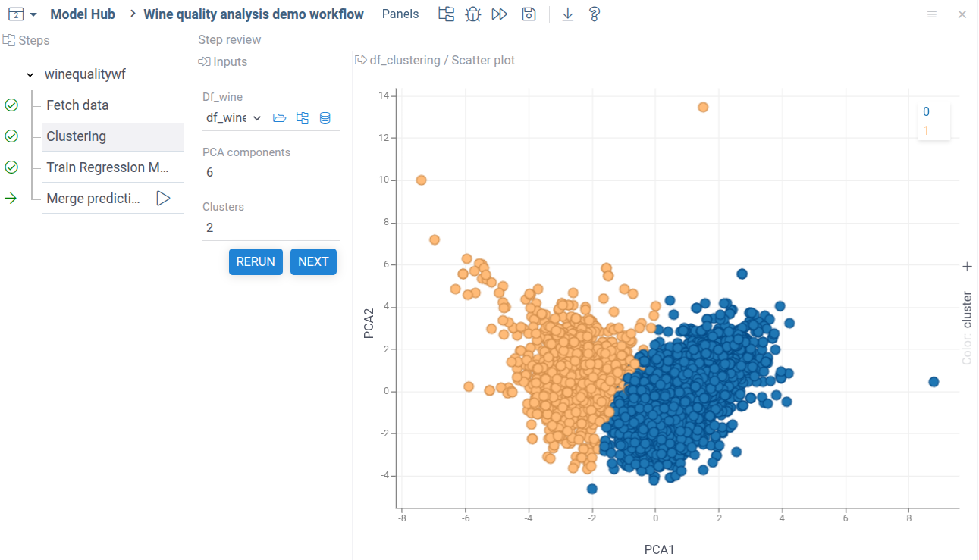Screen dimensions: 979x560
Task: Open help with the question mark icon
Action: tap(595, 14)
